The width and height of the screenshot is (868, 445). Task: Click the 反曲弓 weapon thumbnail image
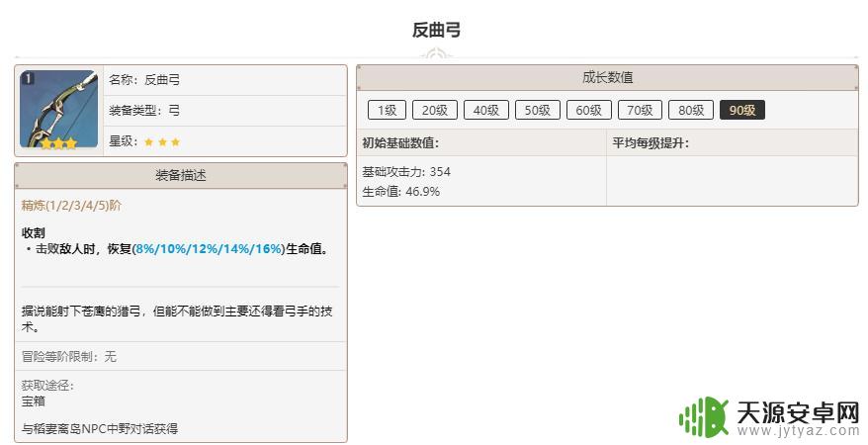(x=58, y=110)
